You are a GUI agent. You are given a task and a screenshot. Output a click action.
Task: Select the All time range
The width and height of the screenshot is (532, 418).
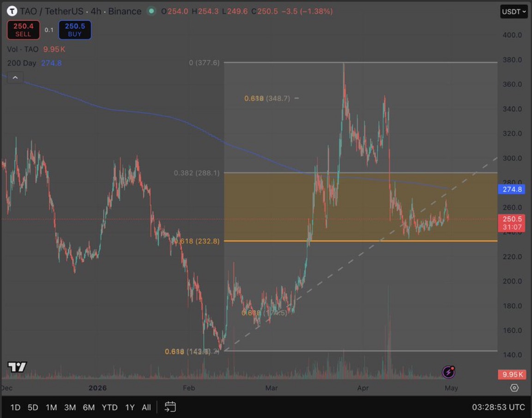pyautogui.click(x=146, y=407)
